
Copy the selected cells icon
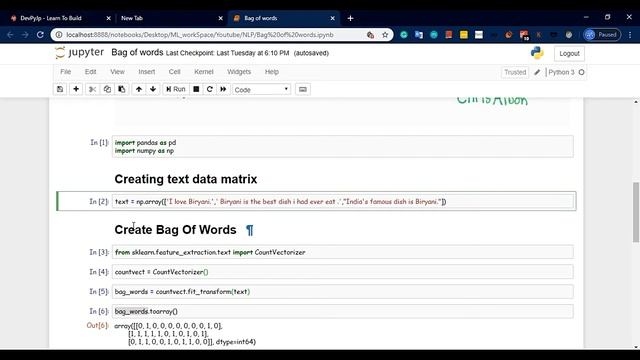coord(107,89)
